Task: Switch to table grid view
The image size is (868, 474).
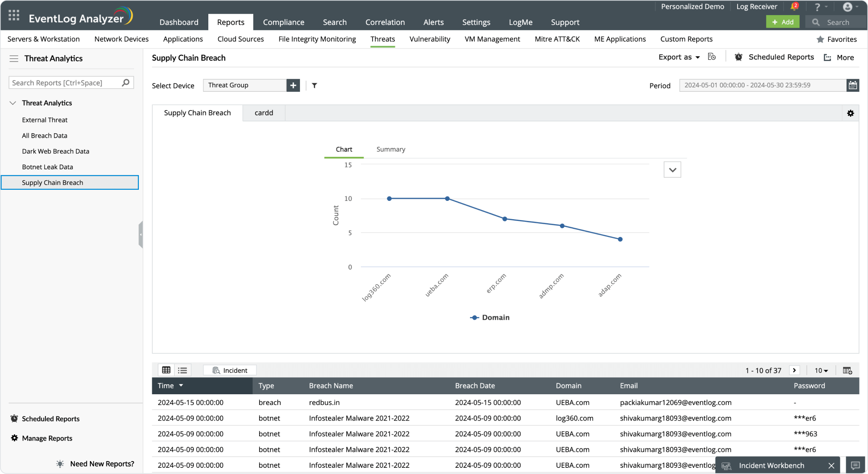Action: coord(166,370)
